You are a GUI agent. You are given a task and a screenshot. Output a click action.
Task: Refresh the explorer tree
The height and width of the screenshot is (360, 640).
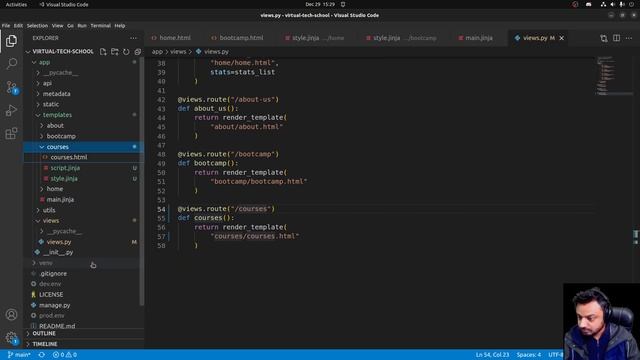(126, 51)
